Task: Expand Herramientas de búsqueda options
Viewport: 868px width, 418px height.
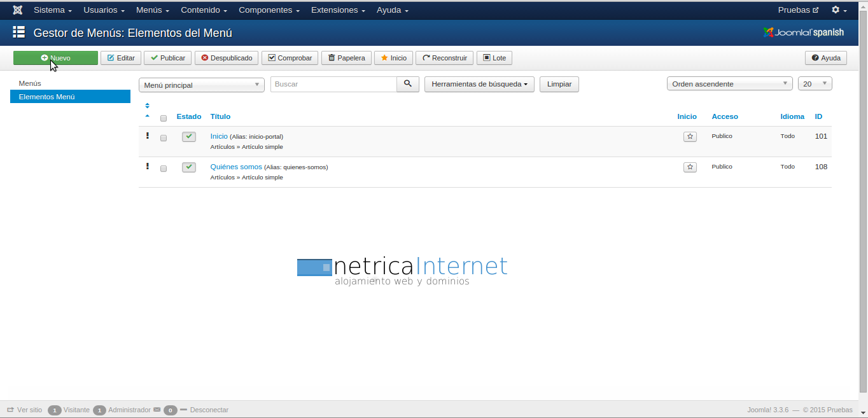Action: pos(479,84)
